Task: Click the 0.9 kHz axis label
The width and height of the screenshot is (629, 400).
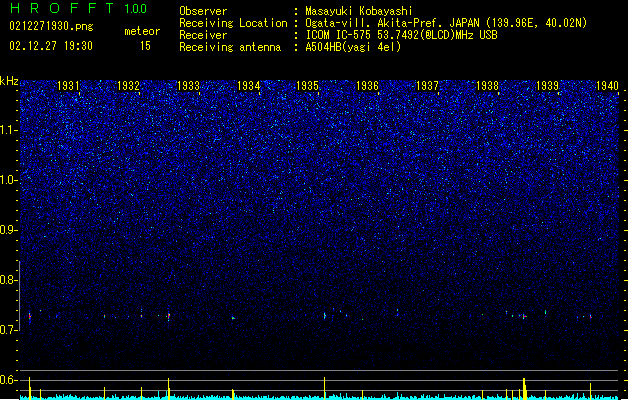Action: 8,230
